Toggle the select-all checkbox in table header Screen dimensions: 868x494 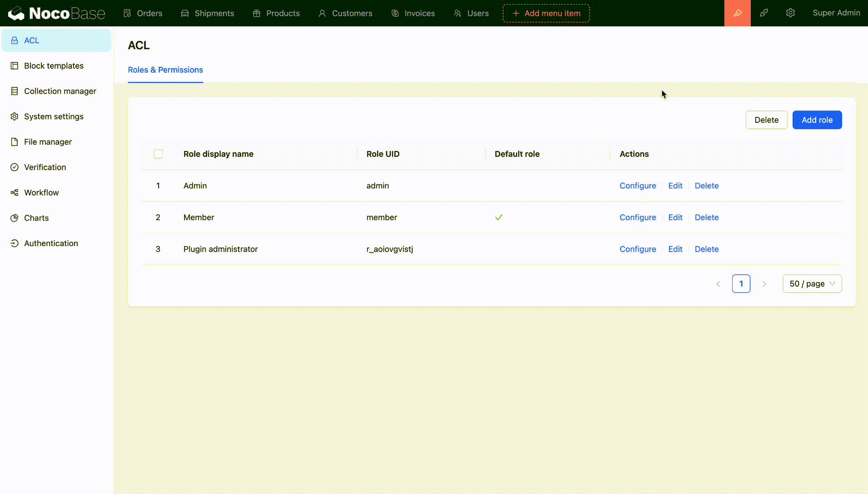click(x=158, y=154)
